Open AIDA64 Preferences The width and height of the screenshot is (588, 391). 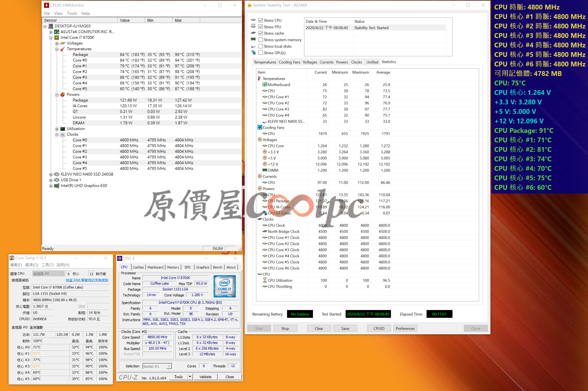point(405,328)
